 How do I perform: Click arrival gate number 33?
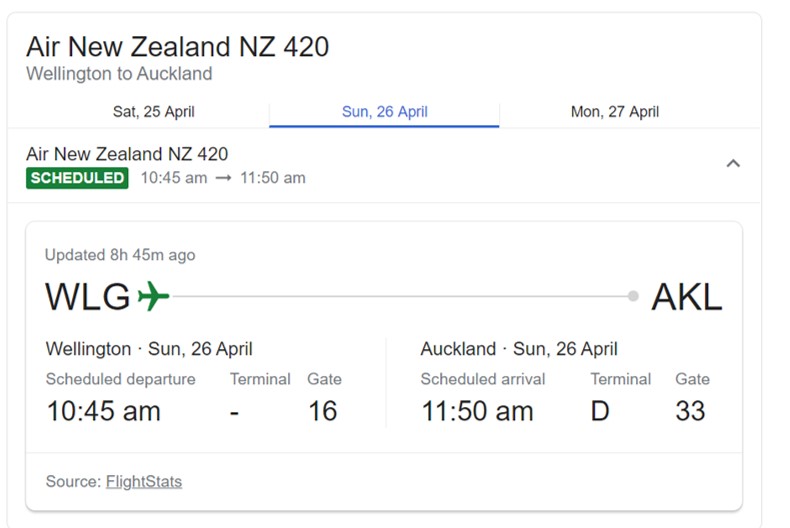tap(690, 410)
